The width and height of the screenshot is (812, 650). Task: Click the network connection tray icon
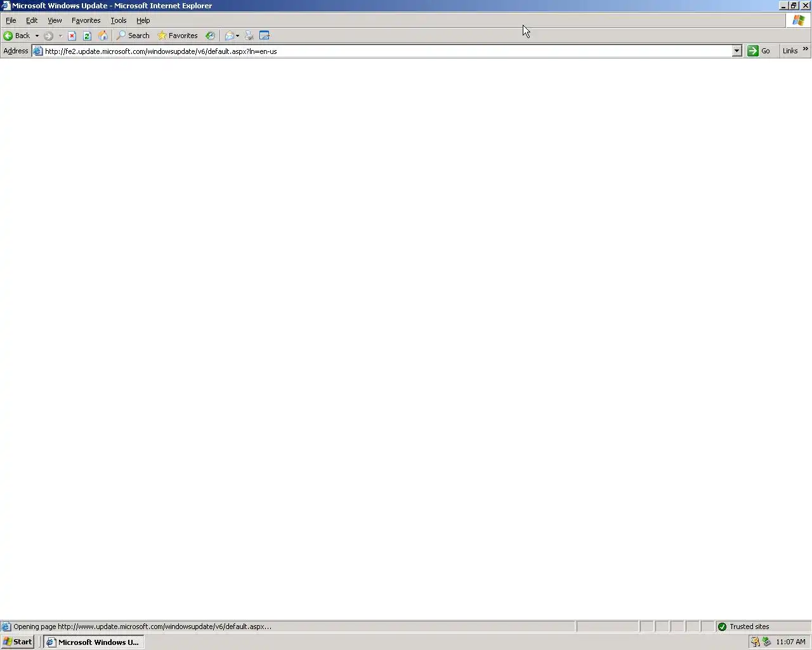click(766, 642)
